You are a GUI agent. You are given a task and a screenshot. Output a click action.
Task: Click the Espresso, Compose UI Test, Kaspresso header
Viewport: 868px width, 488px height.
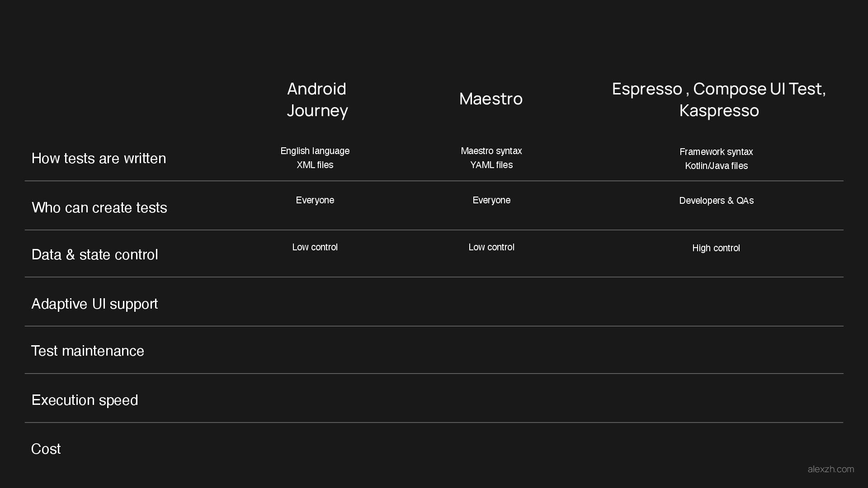click(x=719, y=99)
